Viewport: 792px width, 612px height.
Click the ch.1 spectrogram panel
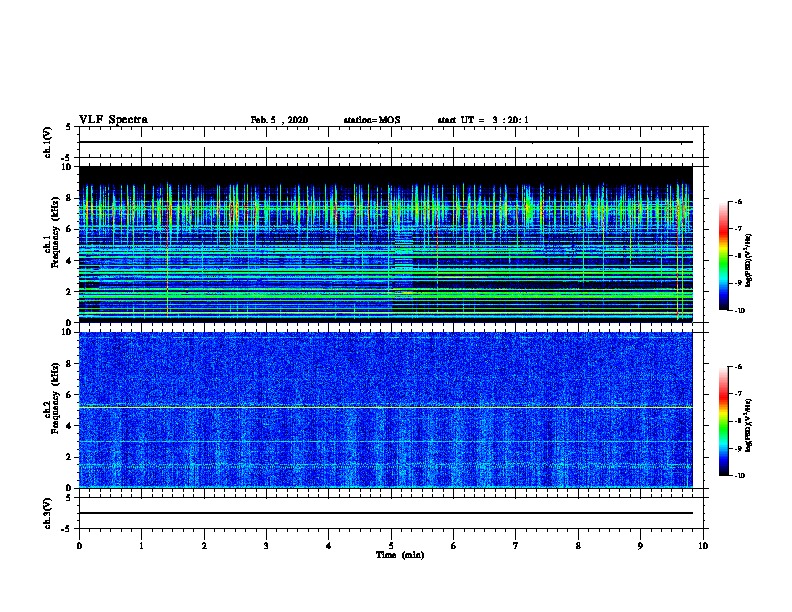pyautogui.click(x=385, y=244)
